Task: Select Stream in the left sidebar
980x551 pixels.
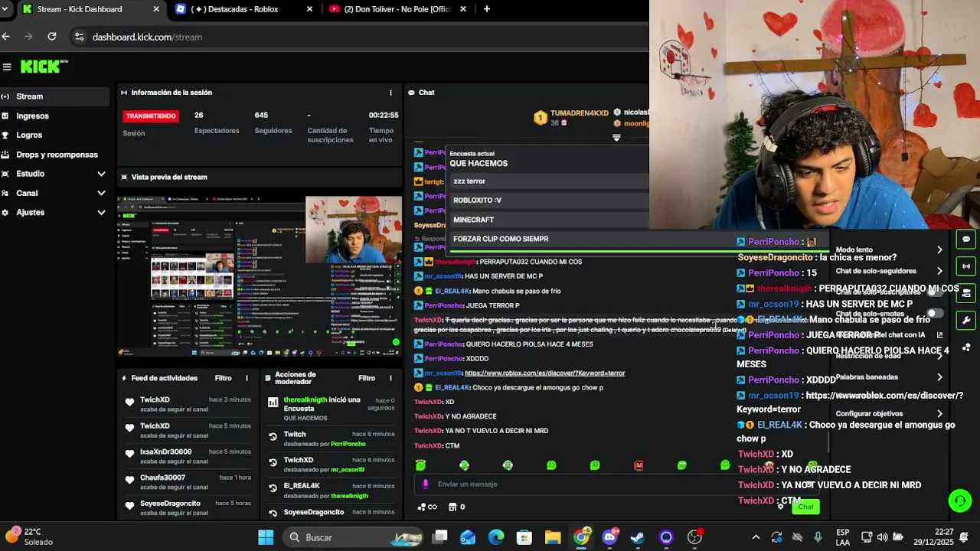Action: 54,96
